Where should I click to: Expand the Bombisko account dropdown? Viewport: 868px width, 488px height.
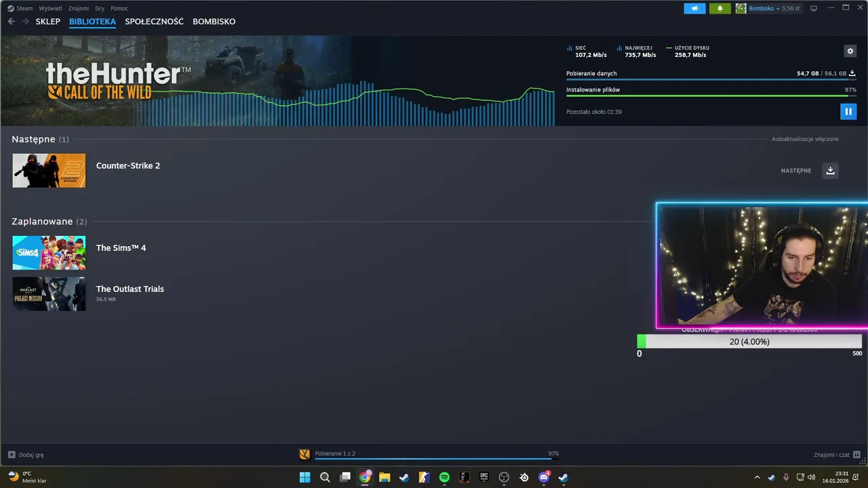click(x=778, y=9)
